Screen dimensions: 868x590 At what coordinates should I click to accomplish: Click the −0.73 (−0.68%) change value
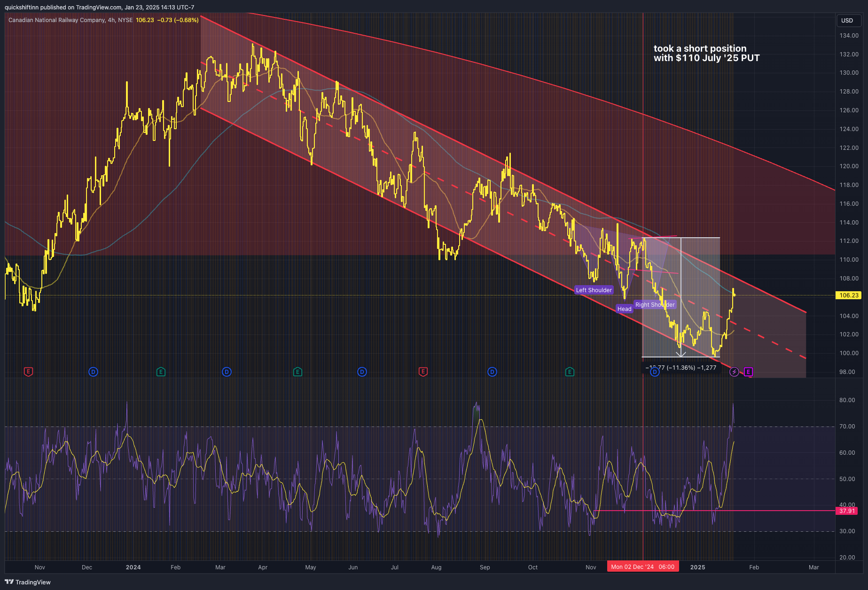coord(178,20)
